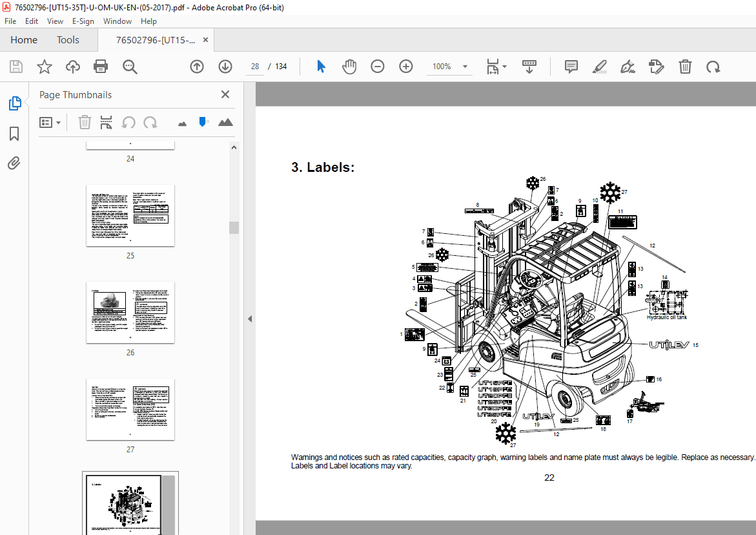The image size is (756, 535).
Task: Click the page number field showing 28
Action: (x=254, y=66)
